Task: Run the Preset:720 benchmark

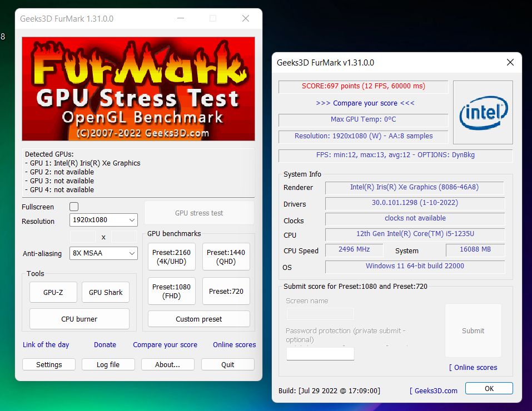Action: click(226, 291)
